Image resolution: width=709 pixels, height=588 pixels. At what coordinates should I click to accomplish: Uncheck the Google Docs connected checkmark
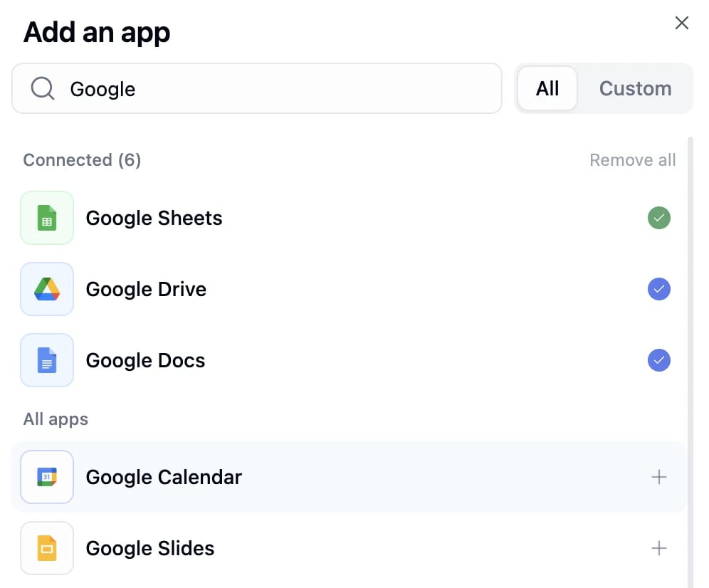coord(658,360)
